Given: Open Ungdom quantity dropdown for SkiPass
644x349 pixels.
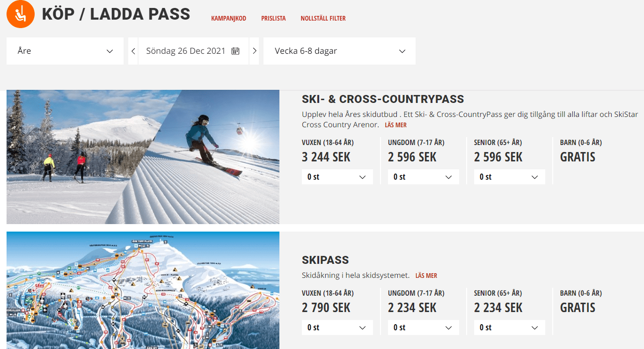Looking at the screenshot, I should (423, 327).
